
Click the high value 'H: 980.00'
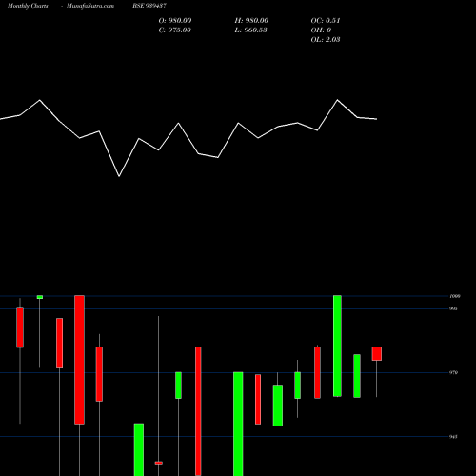(x=251, y=21)
